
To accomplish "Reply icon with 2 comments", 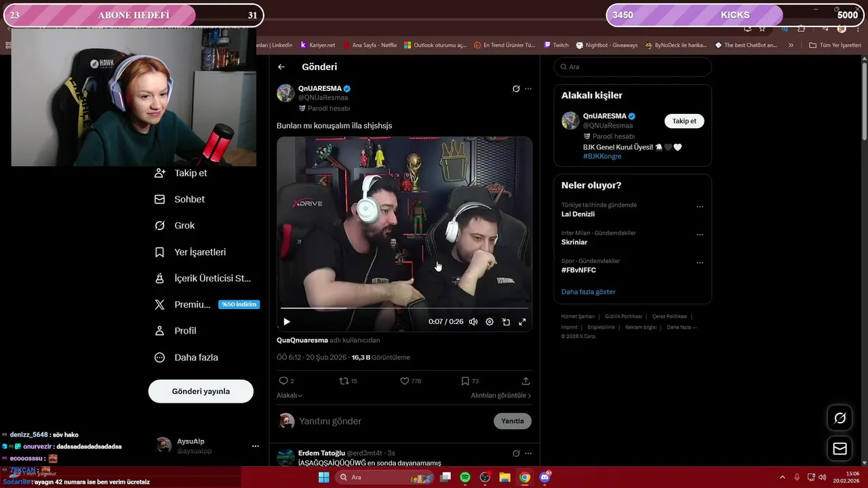I will pos(286,381).
